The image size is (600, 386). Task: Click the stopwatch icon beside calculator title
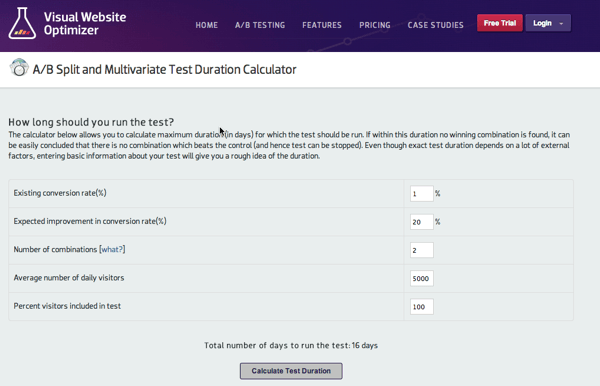point(19,68)
